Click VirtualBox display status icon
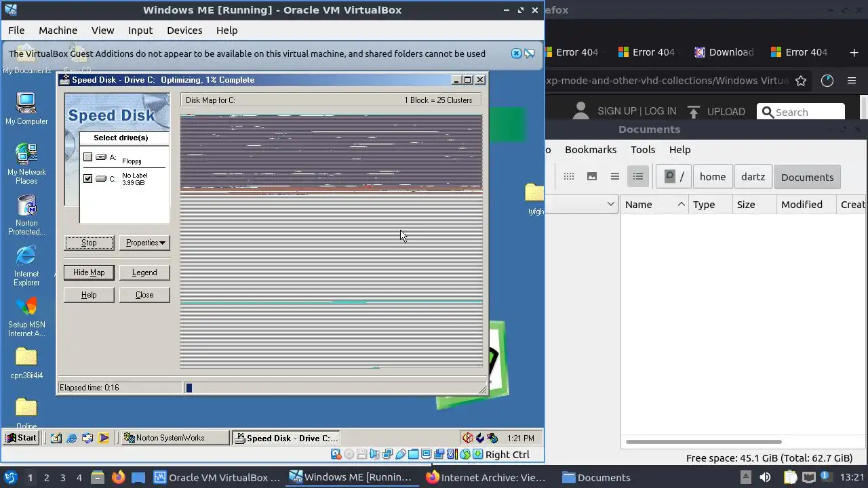 tap(426, 455)
